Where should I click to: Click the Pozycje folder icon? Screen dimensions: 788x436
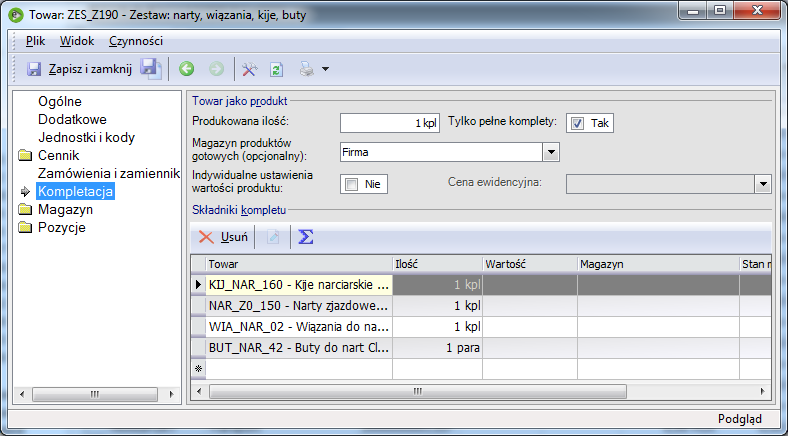coord(25,228)
